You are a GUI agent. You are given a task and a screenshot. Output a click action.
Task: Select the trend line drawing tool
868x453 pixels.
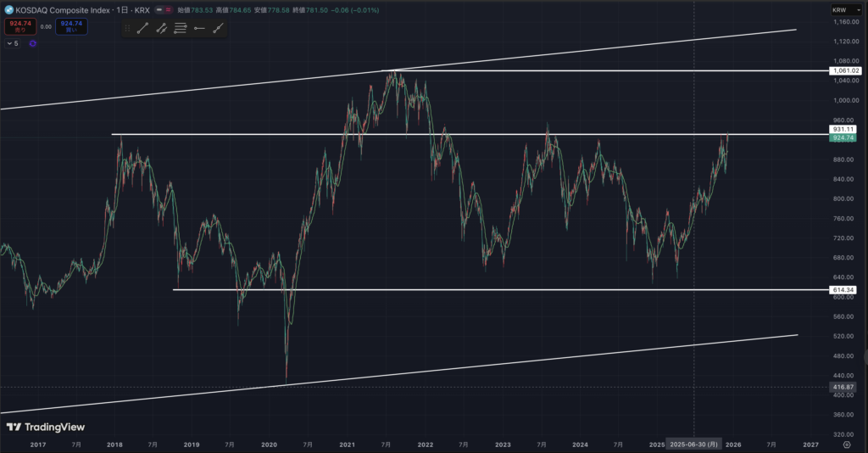pyautogui.click(x=142, y=28)
